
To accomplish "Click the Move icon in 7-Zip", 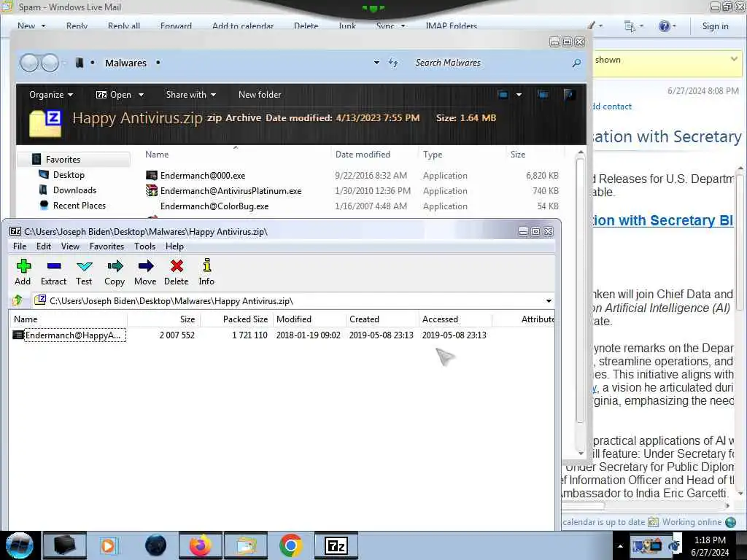I will click(145, 266).
